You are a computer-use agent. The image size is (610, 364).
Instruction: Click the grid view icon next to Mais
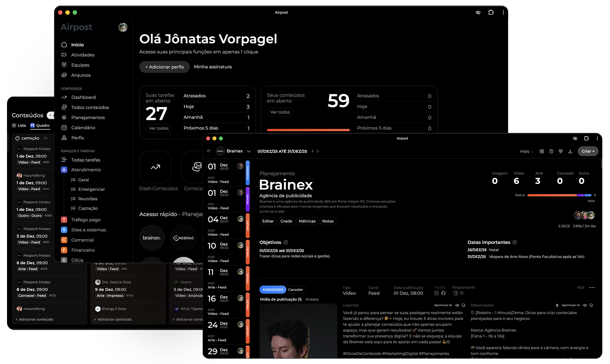[542, 151]
